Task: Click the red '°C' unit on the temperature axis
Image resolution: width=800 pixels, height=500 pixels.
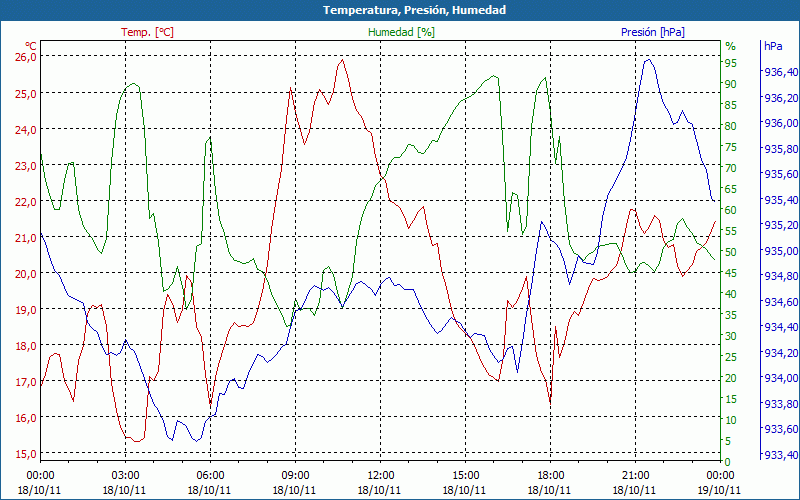Action: tap(31, 45)
